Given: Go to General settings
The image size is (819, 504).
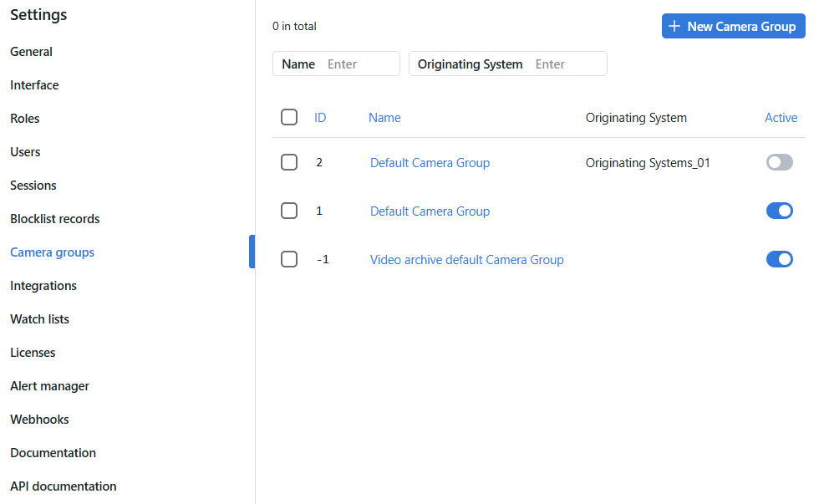Looking at the screenshot, I should point(31,52).
